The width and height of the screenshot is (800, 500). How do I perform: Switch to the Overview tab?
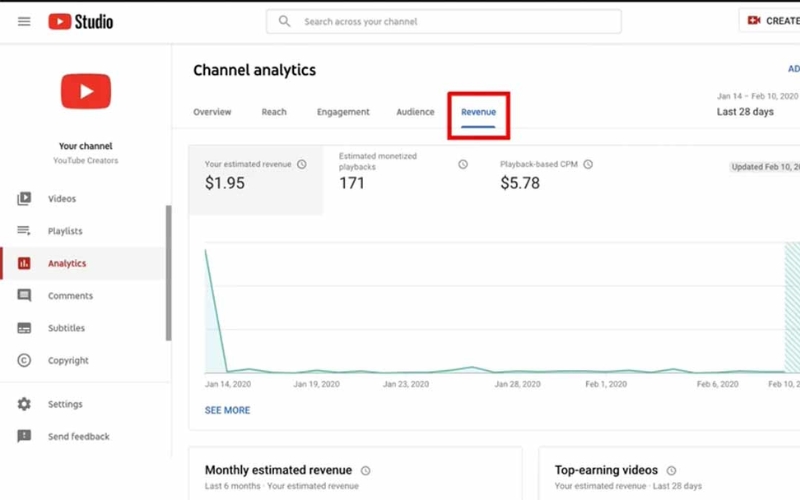click(212, 112)
